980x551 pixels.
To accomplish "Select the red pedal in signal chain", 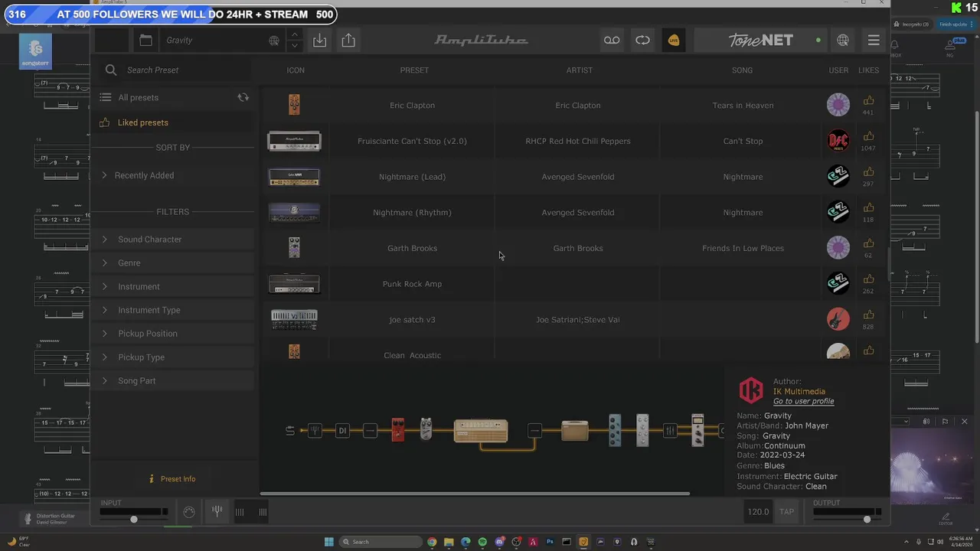I will point(397,430).
